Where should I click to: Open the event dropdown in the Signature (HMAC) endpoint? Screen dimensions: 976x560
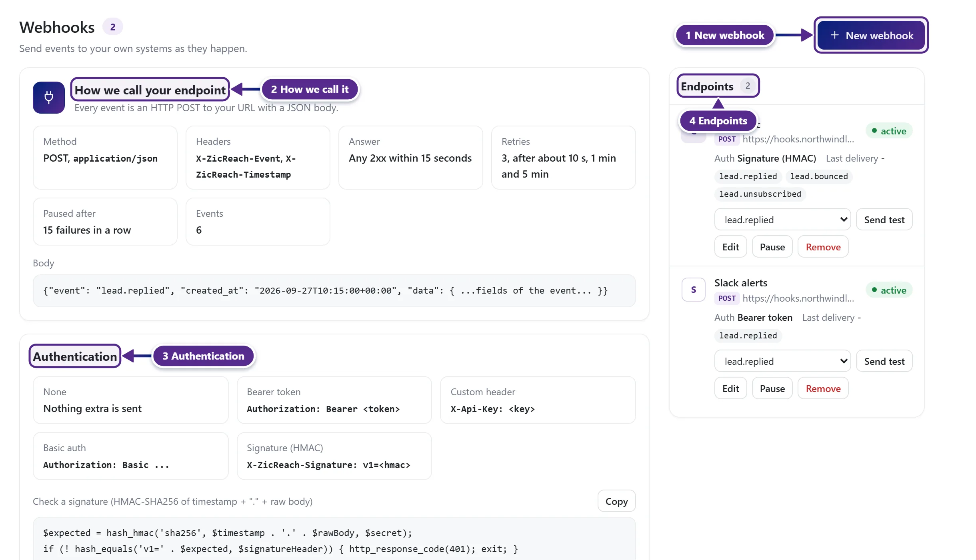(782, 220)
